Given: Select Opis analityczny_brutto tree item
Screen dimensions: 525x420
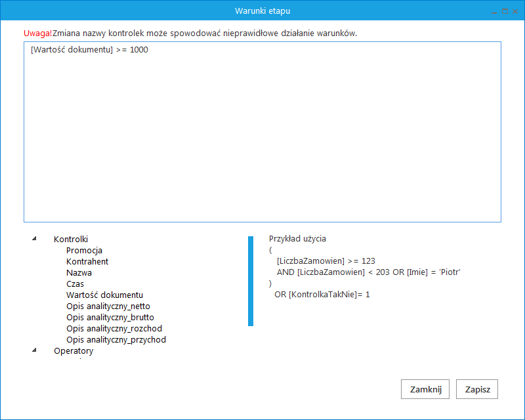Looking at the screenshot, I should [110, 317].
